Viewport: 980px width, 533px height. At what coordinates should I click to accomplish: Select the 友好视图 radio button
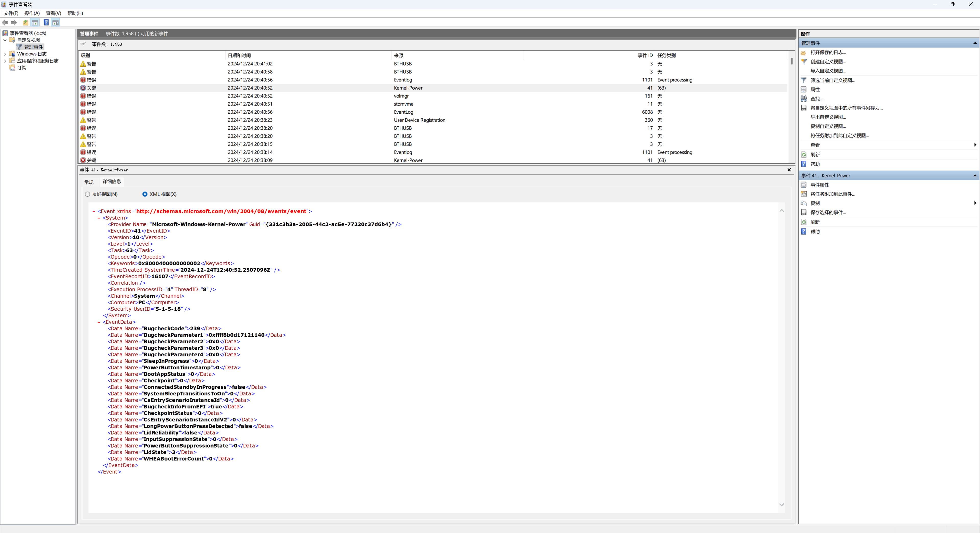coord(88,194)
